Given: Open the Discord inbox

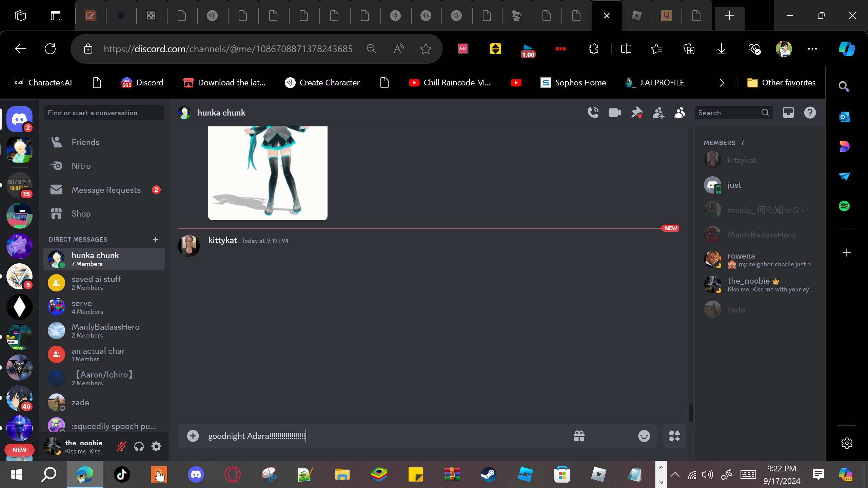Looking at the screenshot, I should pos(788,113).
